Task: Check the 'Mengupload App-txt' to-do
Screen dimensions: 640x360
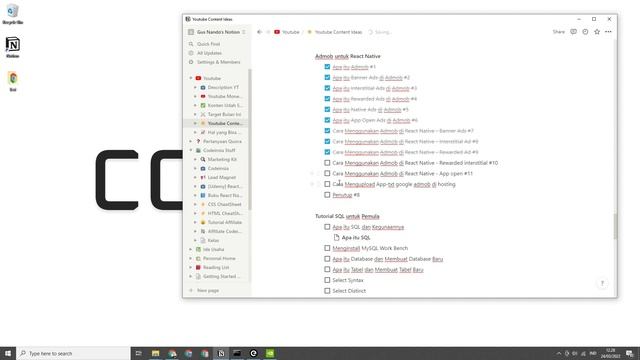Action: point(327,184)
